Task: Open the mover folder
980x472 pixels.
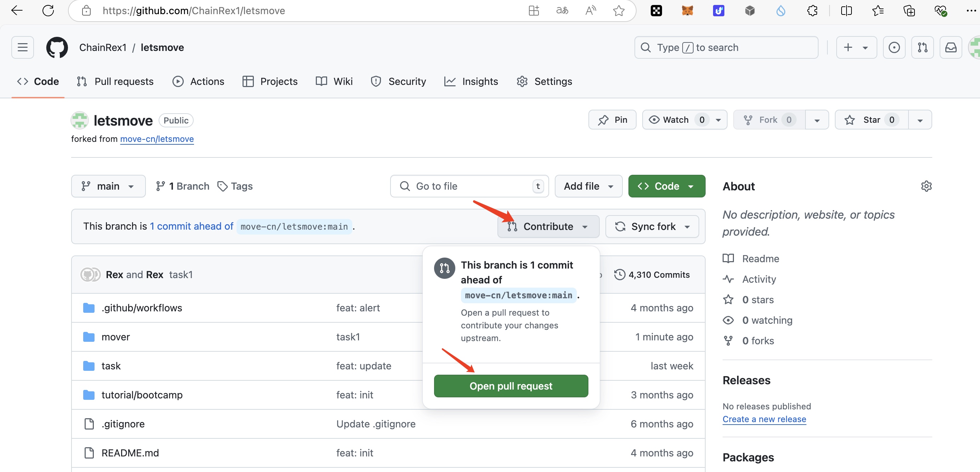Action: pos(116,336)
